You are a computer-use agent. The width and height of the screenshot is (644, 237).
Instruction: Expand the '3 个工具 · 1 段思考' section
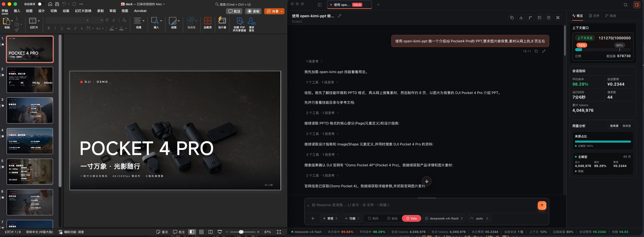[322, 155]
